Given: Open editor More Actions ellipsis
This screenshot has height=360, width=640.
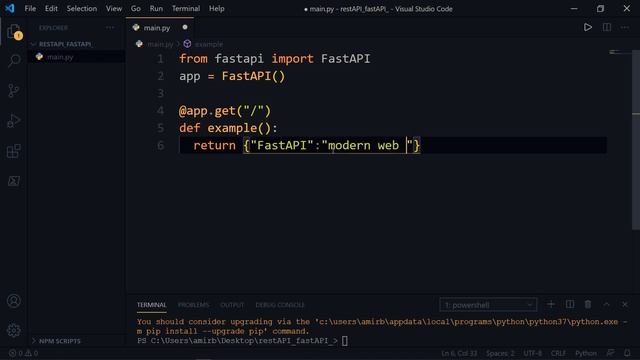Looking at the screenshot, I should click(x=625, y=27).
